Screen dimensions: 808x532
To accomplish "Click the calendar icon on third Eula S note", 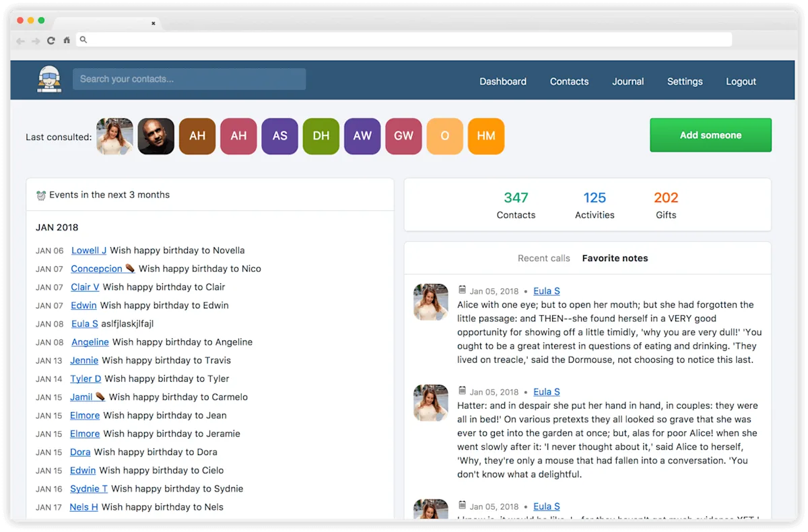I will click(x=462, y=505).
